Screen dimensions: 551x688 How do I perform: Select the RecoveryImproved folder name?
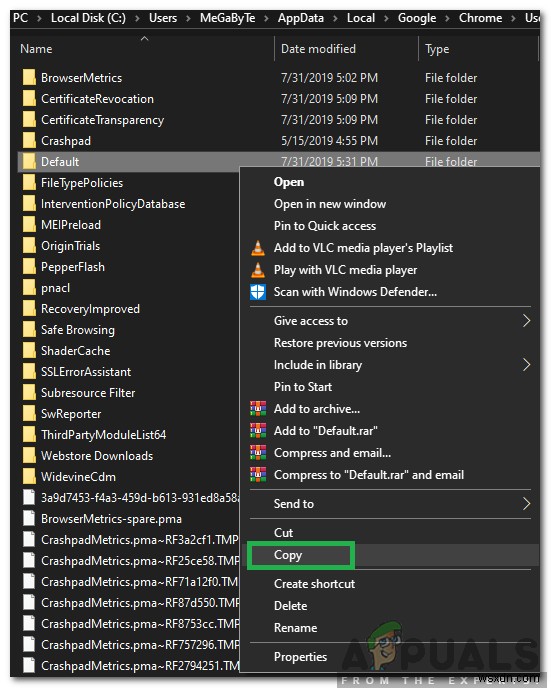tap(90, 309)
